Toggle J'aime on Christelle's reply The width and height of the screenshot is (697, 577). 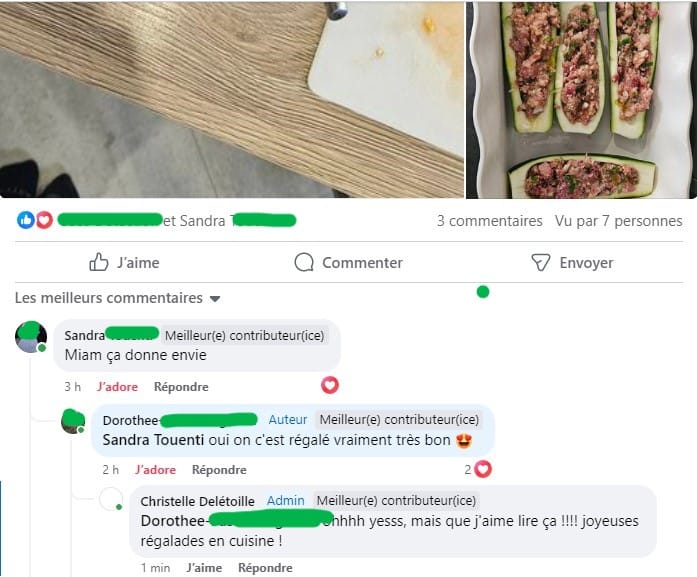click(204, 568)
